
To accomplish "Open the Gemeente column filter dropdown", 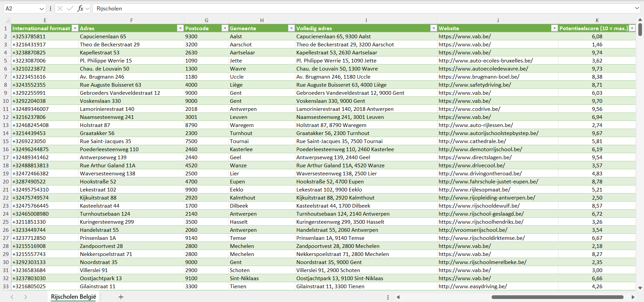I will click(291, 28).
